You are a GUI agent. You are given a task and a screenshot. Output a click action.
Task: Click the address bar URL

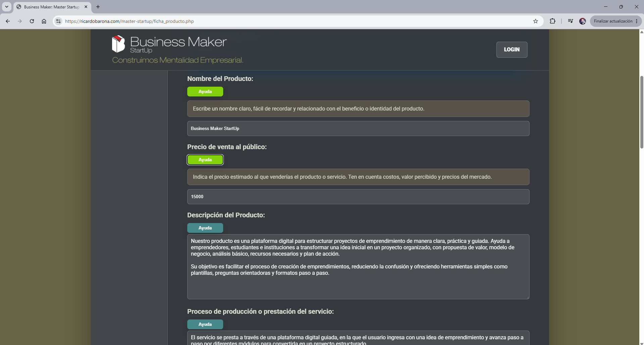[130, 21]
